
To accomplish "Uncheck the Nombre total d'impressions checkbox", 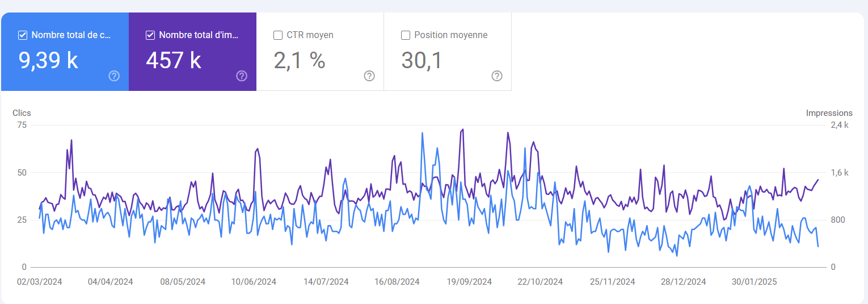I will coord(150,35).
